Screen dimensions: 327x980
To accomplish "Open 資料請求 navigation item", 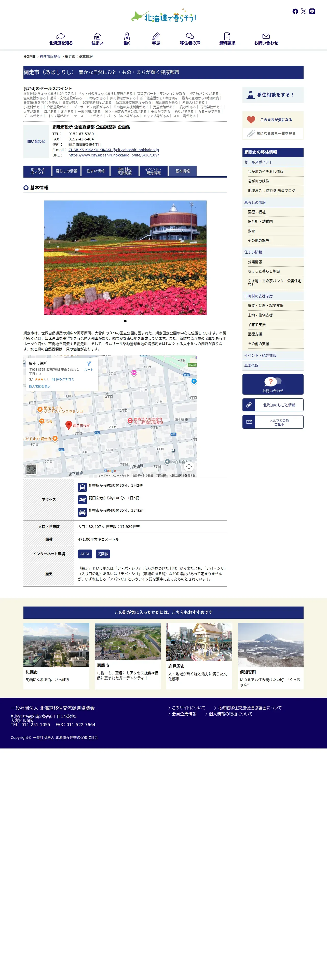I will 227,39.
